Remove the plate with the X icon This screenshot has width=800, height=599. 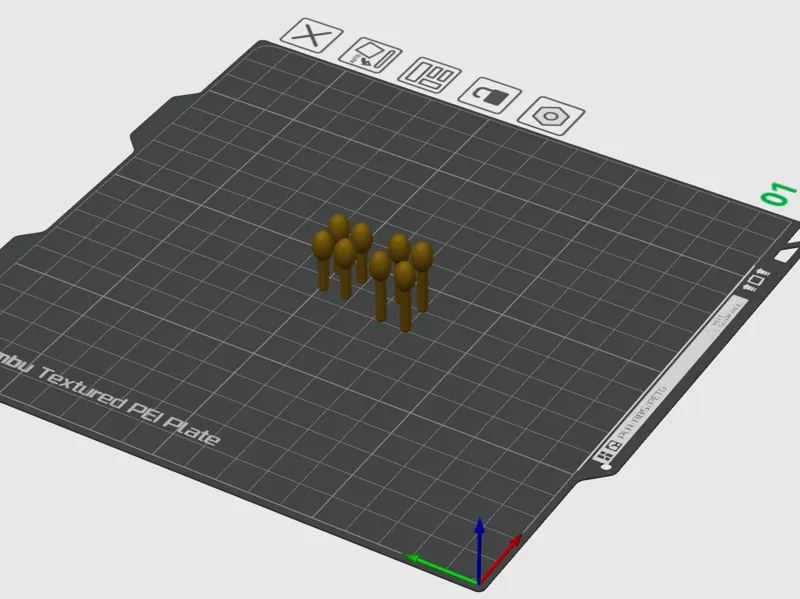pos(312,35)
